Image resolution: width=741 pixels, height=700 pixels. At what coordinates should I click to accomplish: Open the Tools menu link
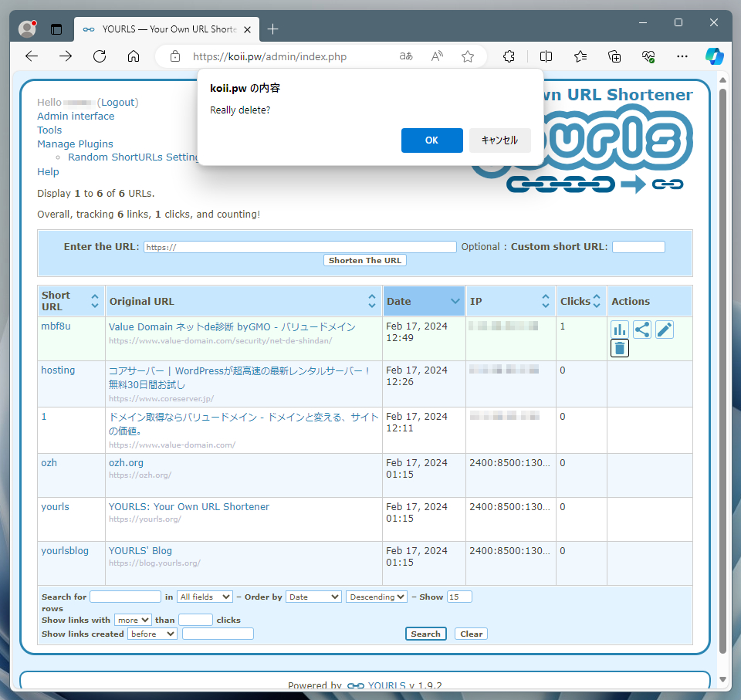pos(49,130)
